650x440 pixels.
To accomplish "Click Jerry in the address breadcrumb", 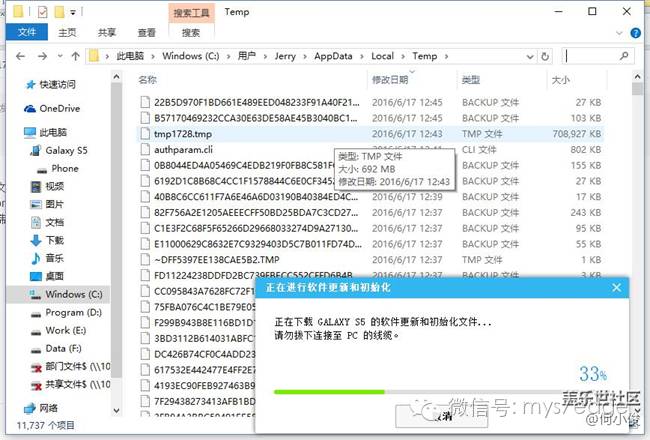I will point(285,56).
